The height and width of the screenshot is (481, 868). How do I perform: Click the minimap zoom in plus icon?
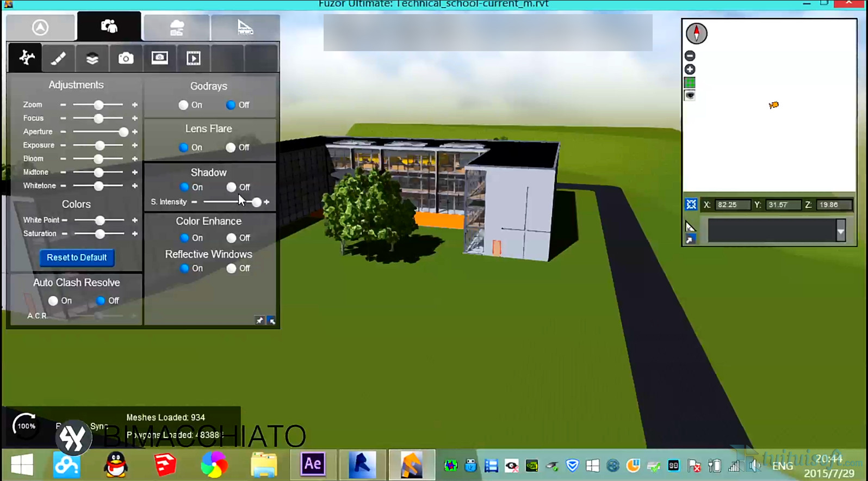pos(690,69)
